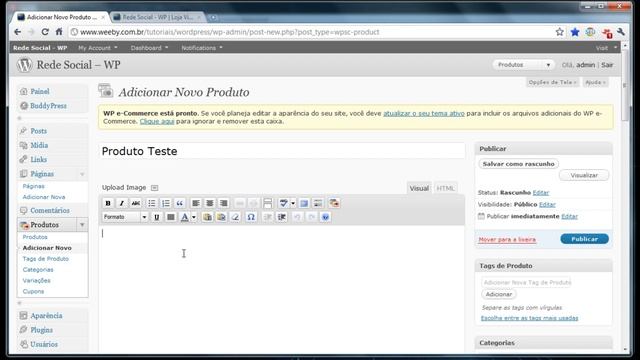Bookmark this page with star icon
The width and height of the screenshot is (640, 360).
560,32
